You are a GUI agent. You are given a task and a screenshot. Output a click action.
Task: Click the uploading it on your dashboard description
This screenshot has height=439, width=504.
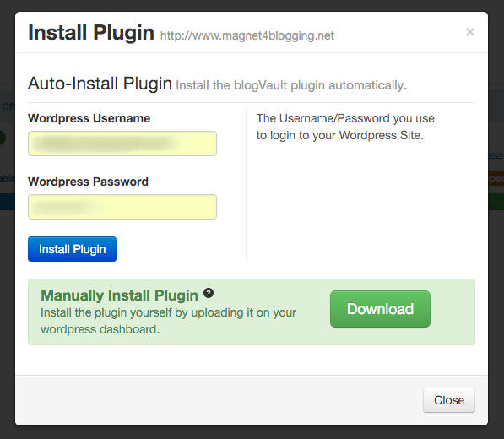point(169,321)
